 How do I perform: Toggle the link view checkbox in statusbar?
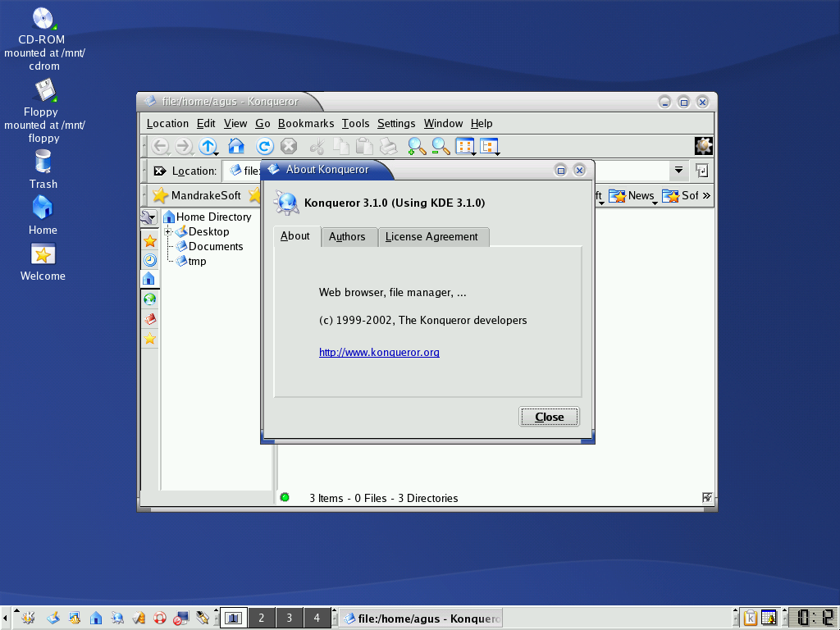tap(707, 498)
